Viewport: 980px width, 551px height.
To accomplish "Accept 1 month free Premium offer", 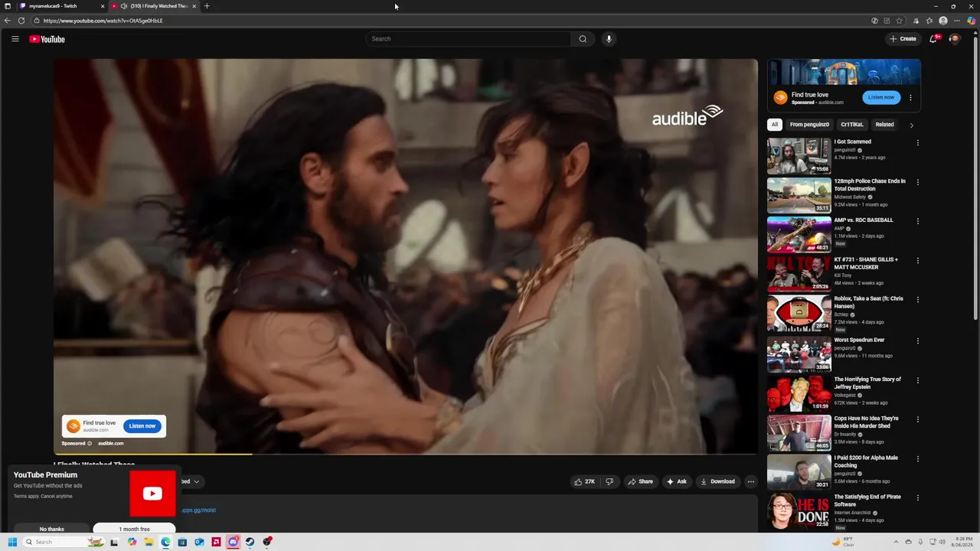I will pos(134,529).
